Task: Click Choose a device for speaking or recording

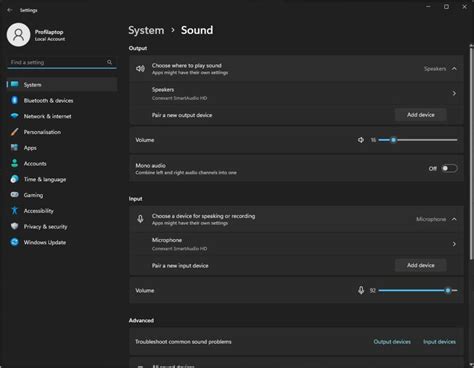Action: click(203, 216)
